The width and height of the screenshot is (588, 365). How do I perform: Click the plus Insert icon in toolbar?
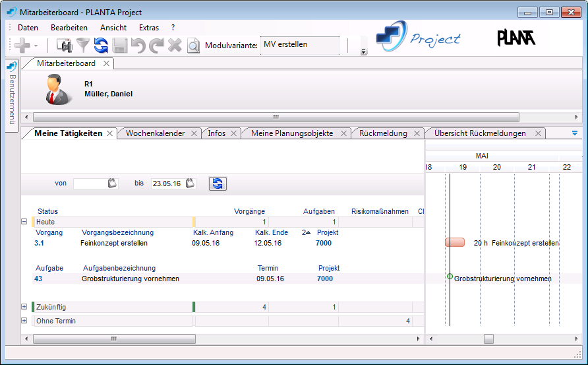(22, 46)
